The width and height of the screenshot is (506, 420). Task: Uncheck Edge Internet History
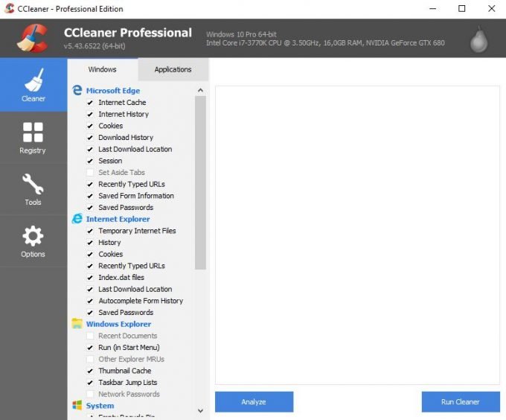90,114
